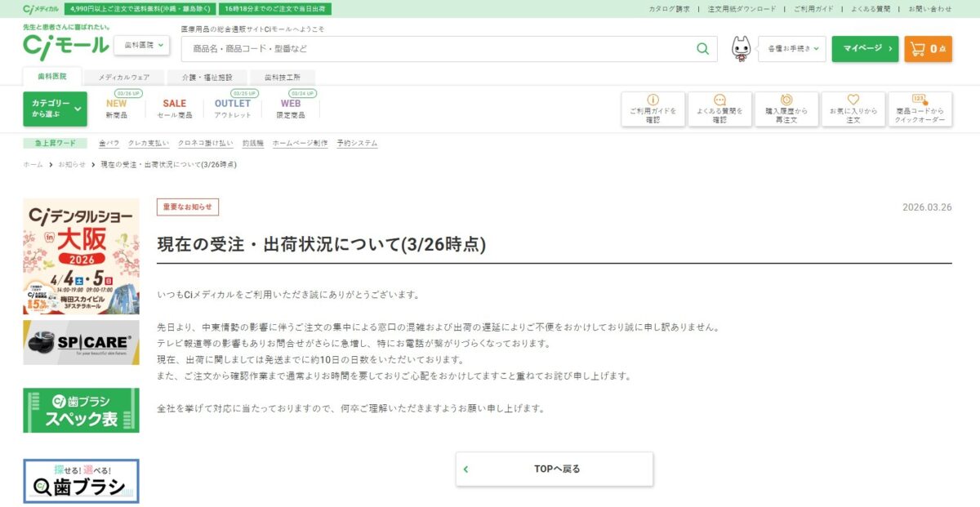
Task: Expand the 各種お手続き dropdown
Action: 792,49
